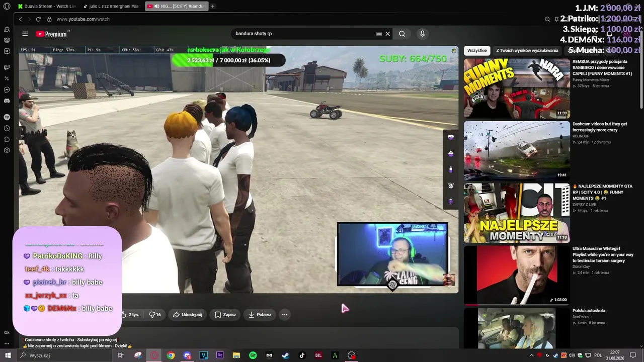Open Spotify player in the Opera sidebar
This screenshot has height=362, width=644.
click(7, 117)
